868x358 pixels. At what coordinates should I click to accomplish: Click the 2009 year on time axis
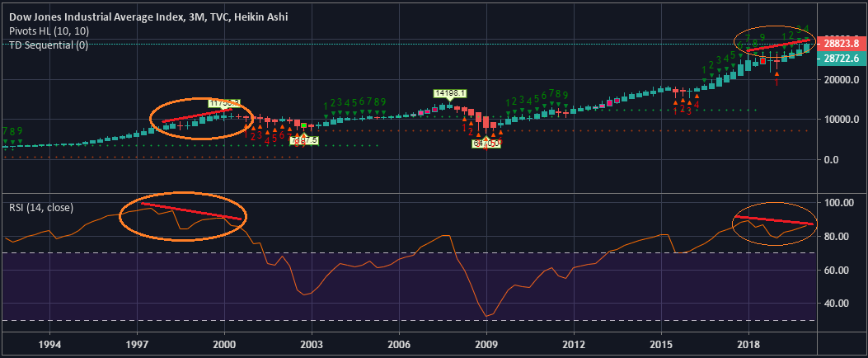(x=486, y=344)
